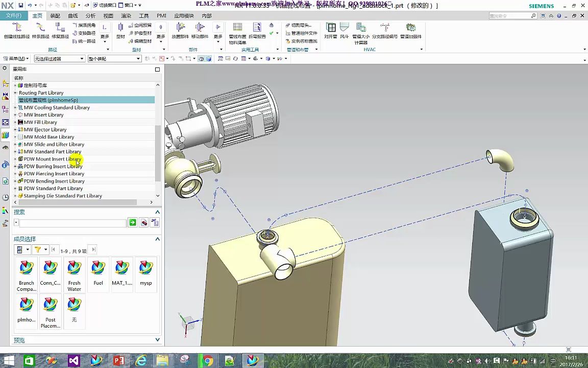Viewport: 588px width, 368px height.
Task: Click the green search arrow button
Action: point(133,223)
